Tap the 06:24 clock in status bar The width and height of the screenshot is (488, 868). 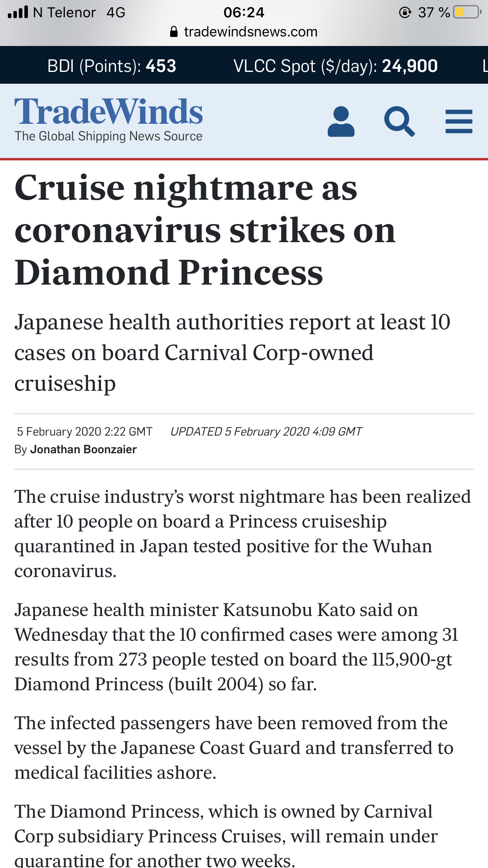244,12
